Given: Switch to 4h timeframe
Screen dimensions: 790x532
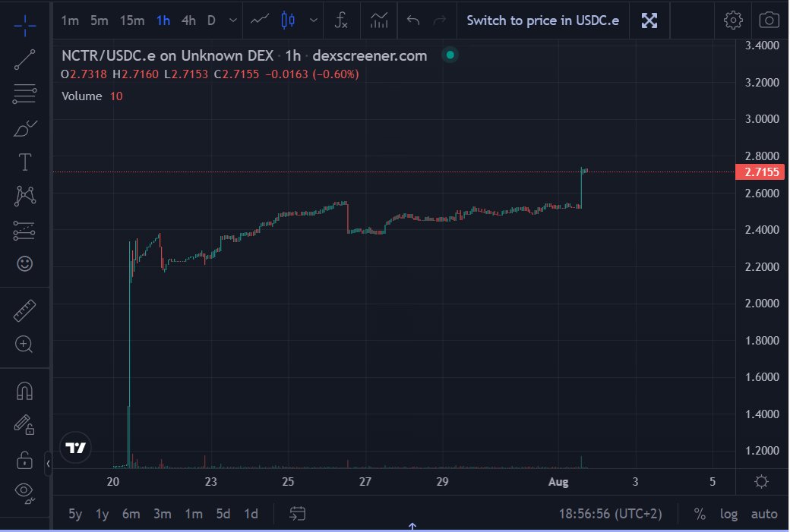Looking at the screenshot, I should pyautogui.click(x=188, y=20).
